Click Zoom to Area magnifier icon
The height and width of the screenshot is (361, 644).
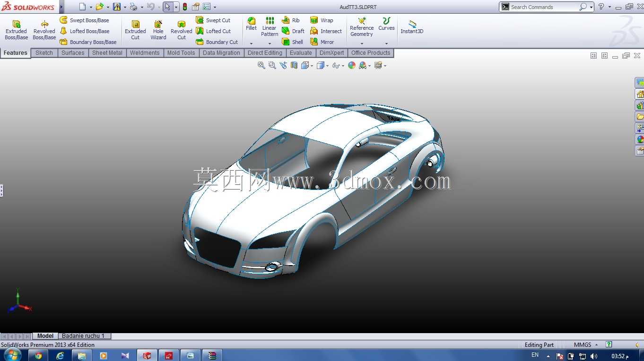(272, 66)
